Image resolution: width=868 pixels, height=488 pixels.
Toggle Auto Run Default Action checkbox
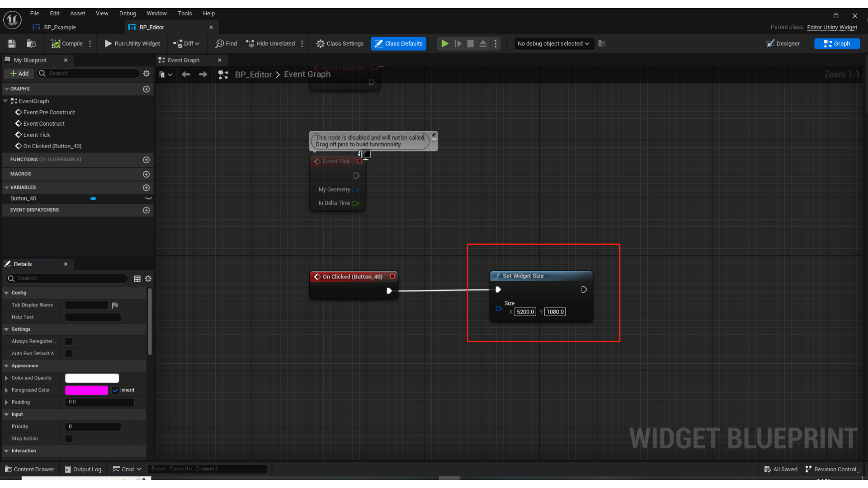pos(69,354)
